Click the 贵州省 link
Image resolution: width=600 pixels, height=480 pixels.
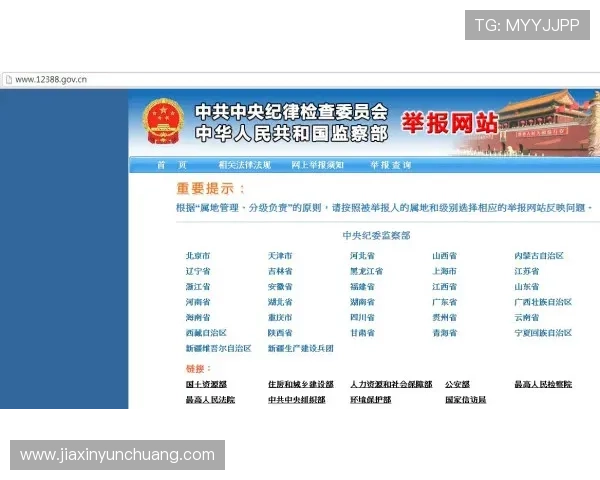click(x=445, y=317)
